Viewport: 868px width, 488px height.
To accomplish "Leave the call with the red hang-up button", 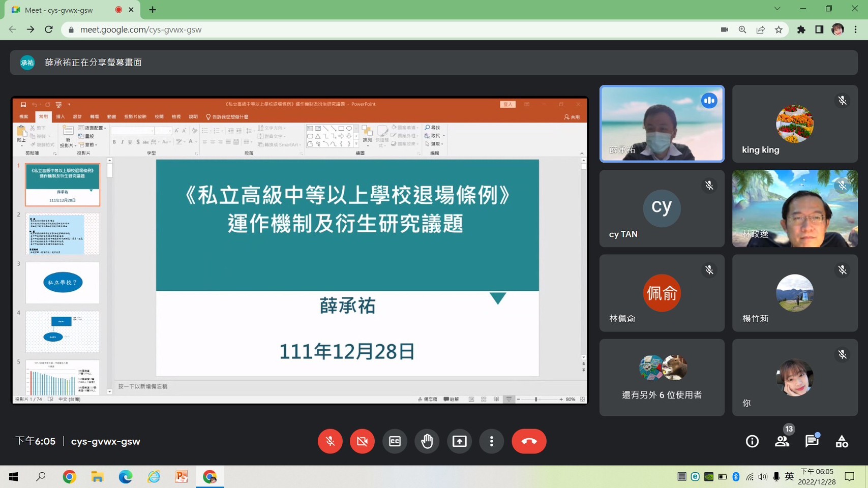I will (x=529, y=441).
